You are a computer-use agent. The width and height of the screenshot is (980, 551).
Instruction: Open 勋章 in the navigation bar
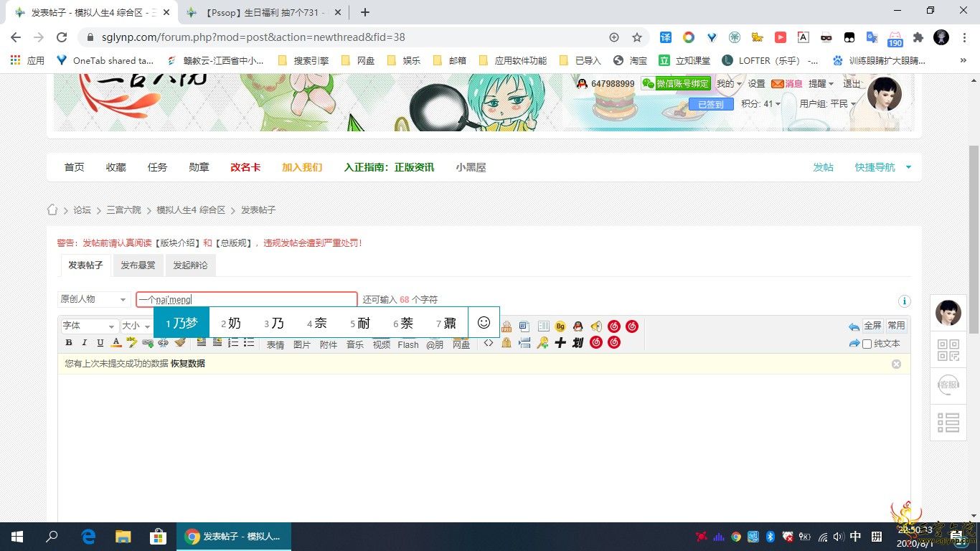199,167
